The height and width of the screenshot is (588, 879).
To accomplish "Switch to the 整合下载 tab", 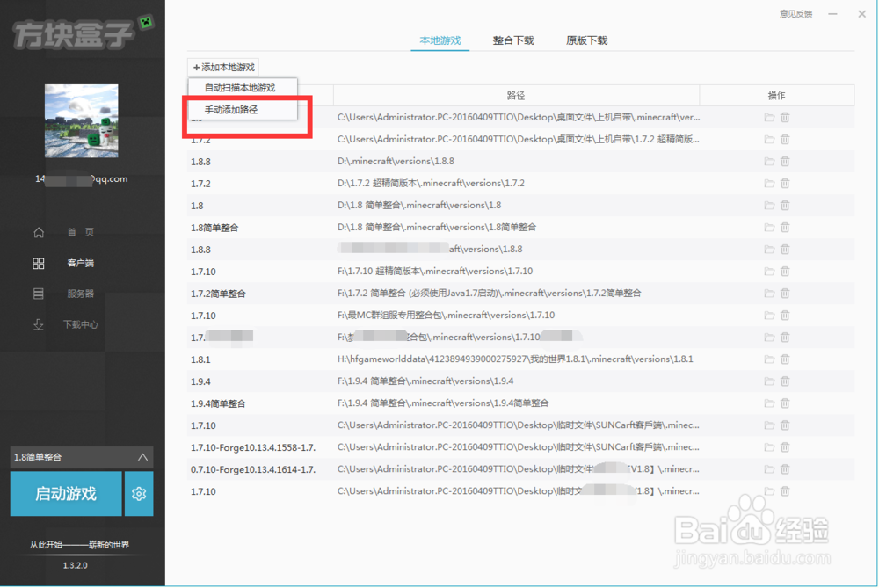I will (513, 40).
